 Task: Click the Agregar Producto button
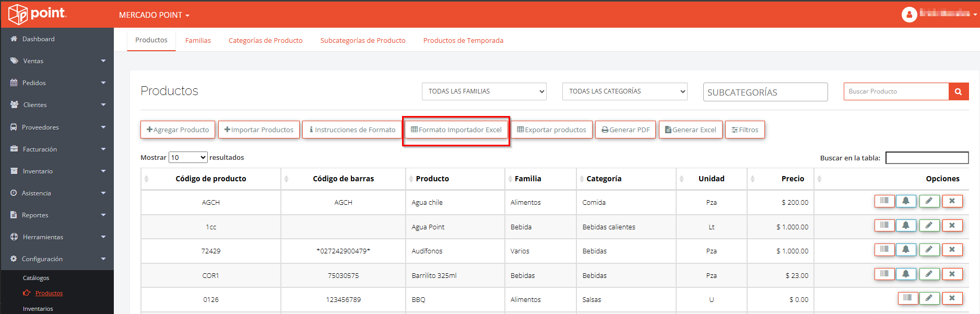[178, 130]
